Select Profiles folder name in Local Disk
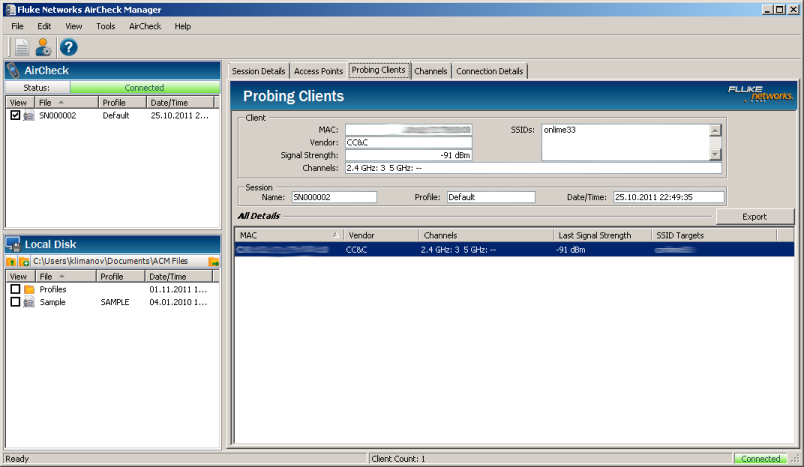Screen dimensions: 804x467 pyautogui.click(x=53, y=290)
